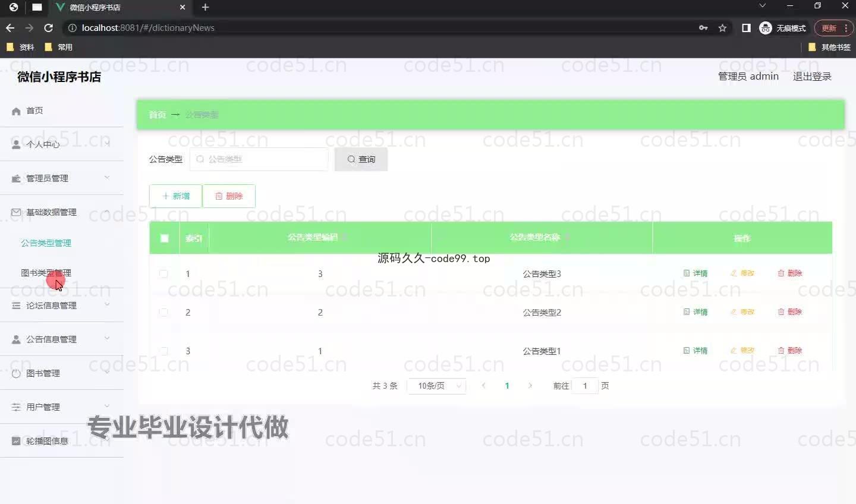This screenshot has height=504, width=856.
Task: Expand the 图书管理 menu chevron
Action: pos(107,372)
